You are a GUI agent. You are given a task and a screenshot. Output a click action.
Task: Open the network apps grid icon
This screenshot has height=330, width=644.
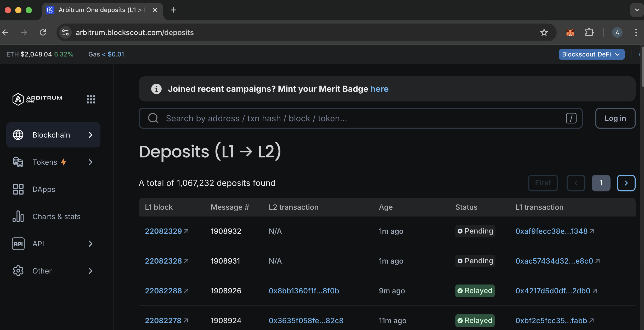[91, 99]
